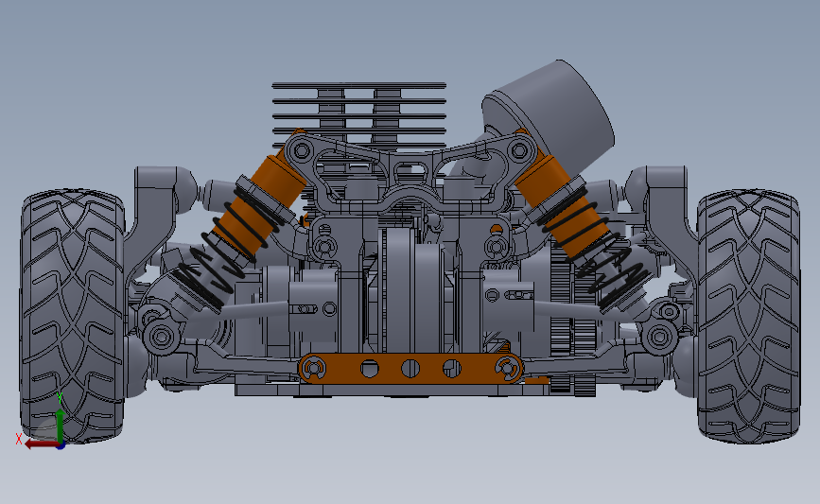Select the center hole of orange brace plate
Image resolution: width=820 pixels, height=504 pixels.
click(410, 368)
